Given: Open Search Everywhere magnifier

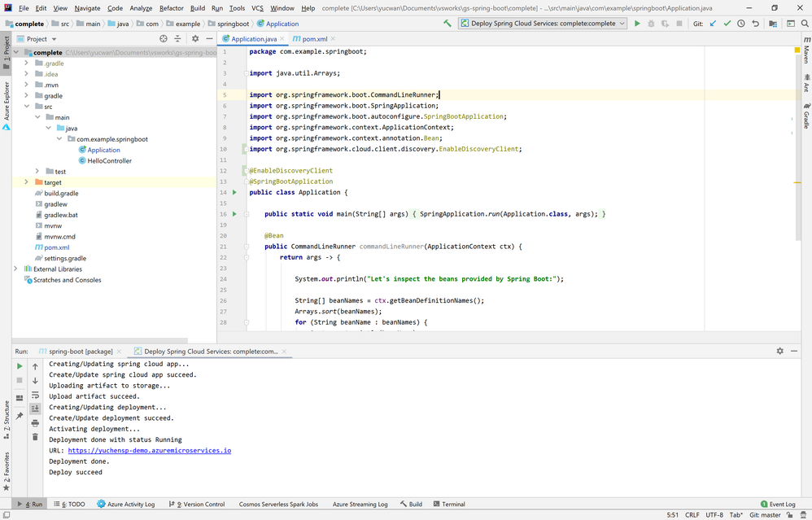Looking at the screenshot, I should [x=805, y=24].
